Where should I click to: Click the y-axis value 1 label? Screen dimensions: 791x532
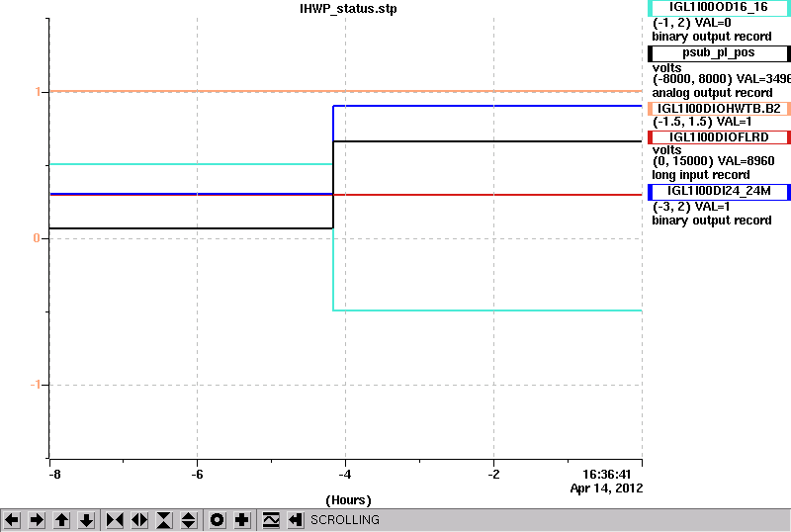(38, 92)
